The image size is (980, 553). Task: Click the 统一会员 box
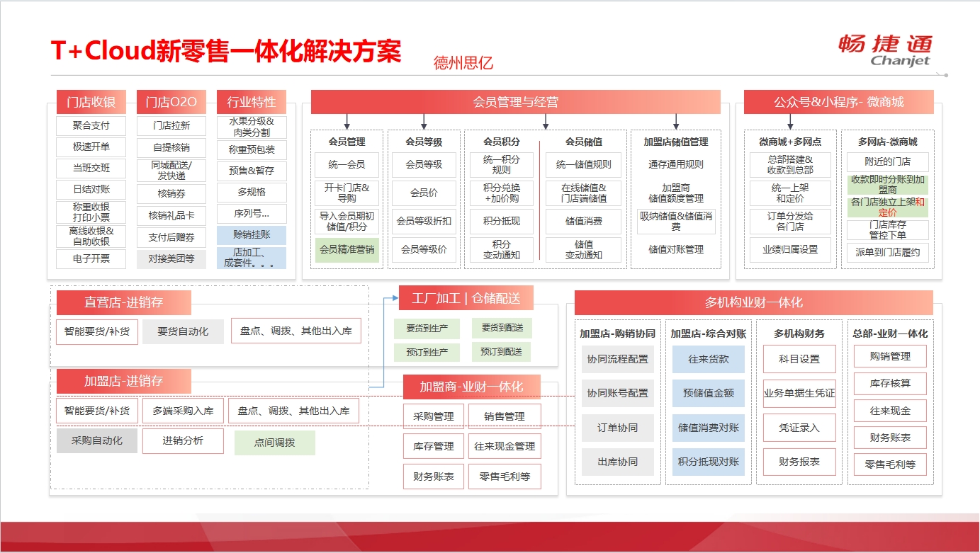point(347,164)
